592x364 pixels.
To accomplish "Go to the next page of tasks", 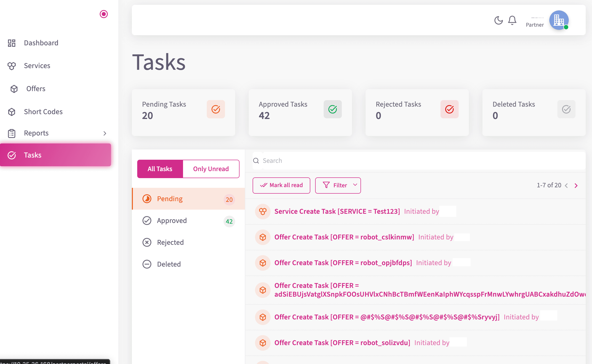I will (576, 185).
